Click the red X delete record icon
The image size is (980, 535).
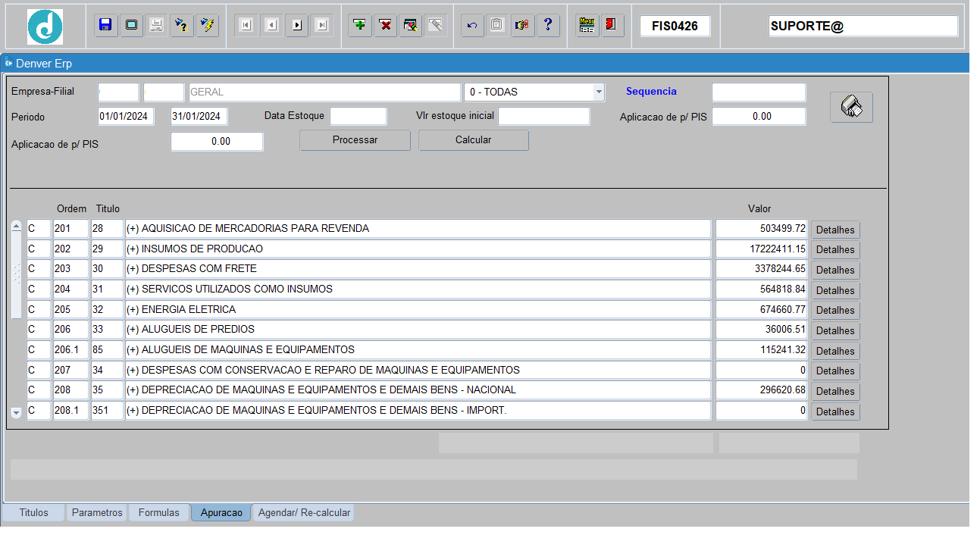point(385,25)
